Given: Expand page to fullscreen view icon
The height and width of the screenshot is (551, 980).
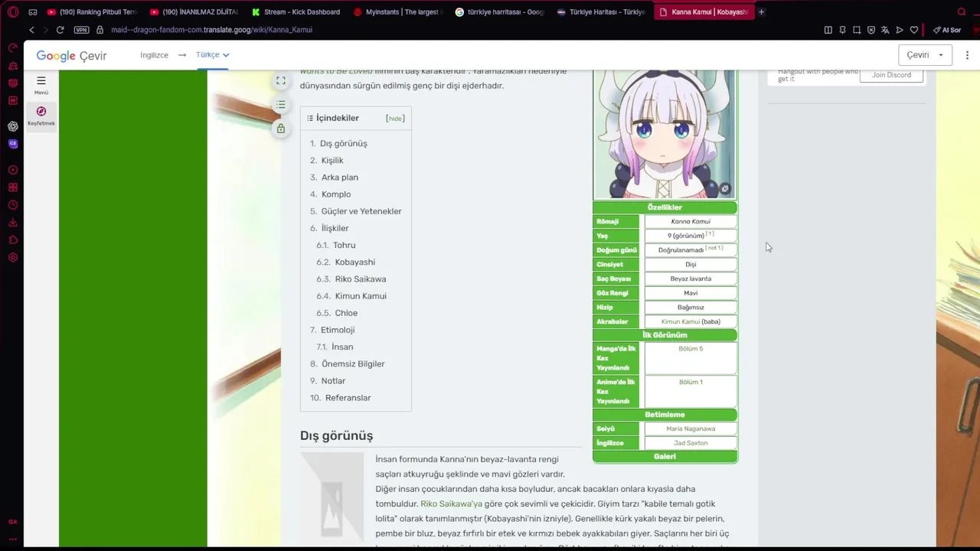Looking at the screenshot, I should point(281,81).
